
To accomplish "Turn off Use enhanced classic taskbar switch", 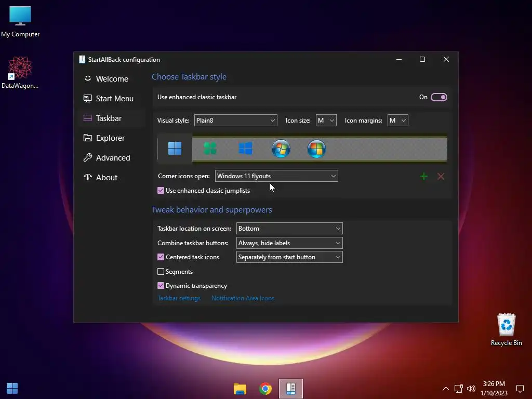I will pos(438,97).
